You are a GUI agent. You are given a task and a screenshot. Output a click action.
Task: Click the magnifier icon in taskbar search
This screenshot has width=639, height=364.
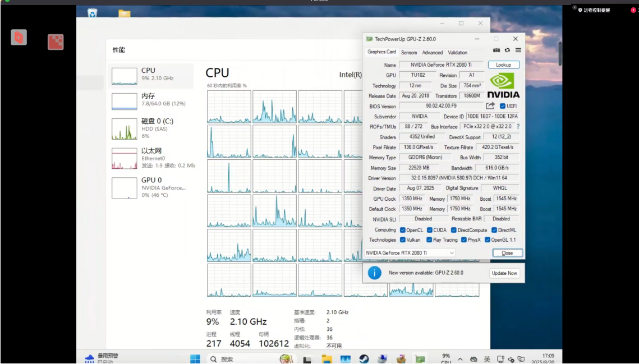click(x=214, y=359)
